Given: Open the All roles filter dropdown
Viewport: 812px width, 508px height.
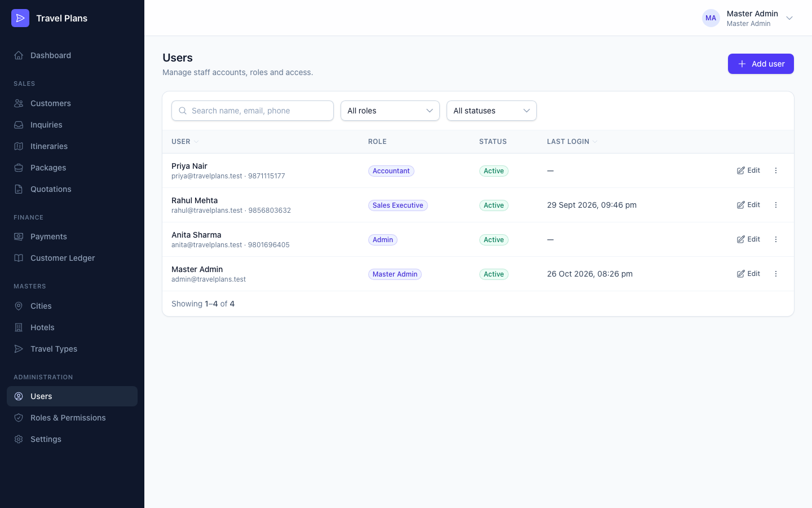Looking at the screenshot, I should (x=390, y=111).
